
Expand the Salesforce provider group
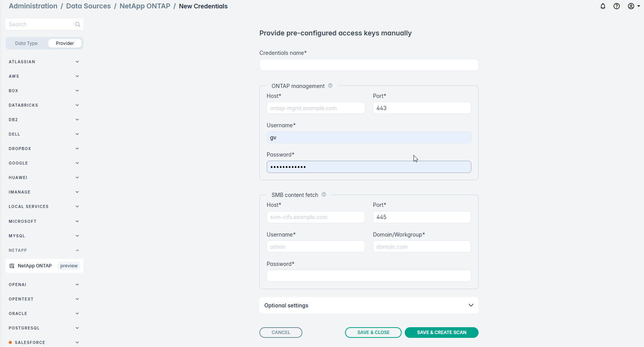pos(45,342)
